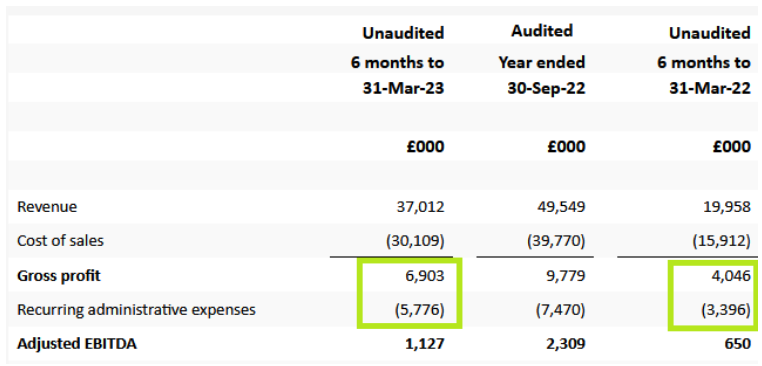Image resolution: width=762 pixels, height=366 pixels.
Task: Click the Gross profit row label
Action: click(59, 276)
